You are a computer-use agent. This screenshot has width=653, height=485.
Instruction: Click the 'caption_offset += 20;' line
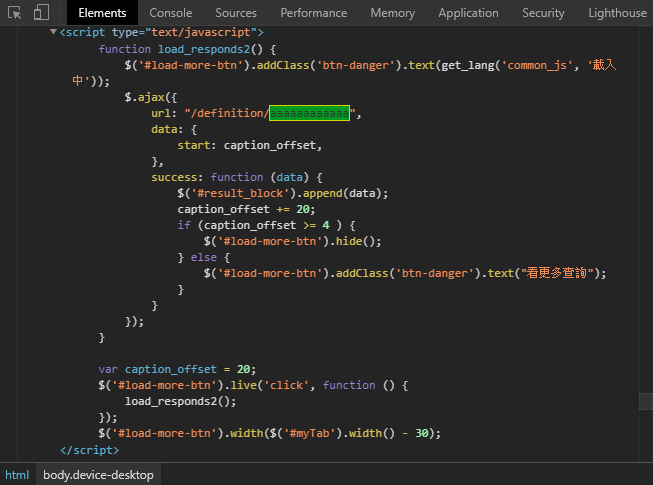click(246, 209)
